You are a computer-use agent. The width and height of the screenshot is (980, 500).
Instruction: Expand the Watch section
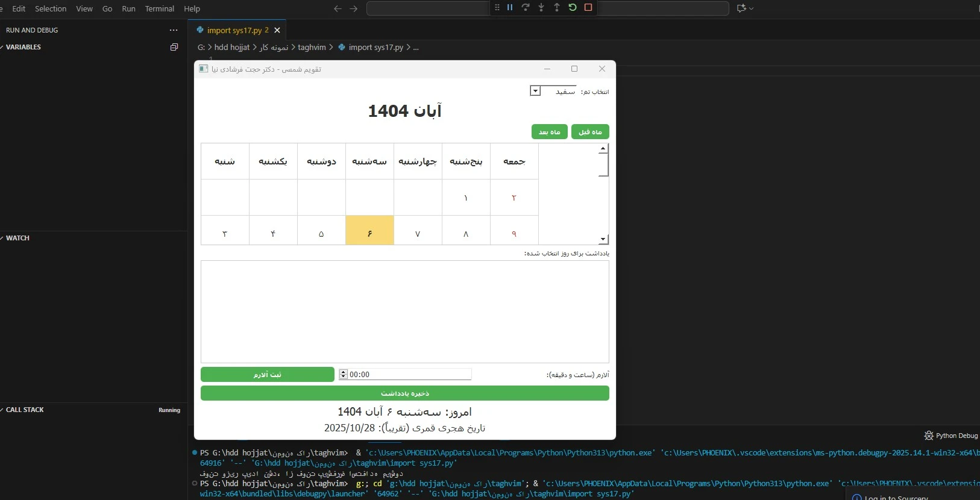tap(18, 238)
